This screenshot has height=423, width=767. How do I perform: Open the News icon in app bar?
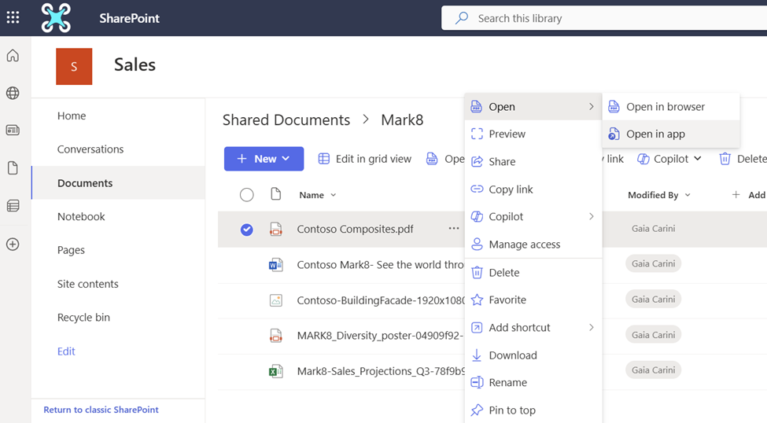[x=13, y=130]
